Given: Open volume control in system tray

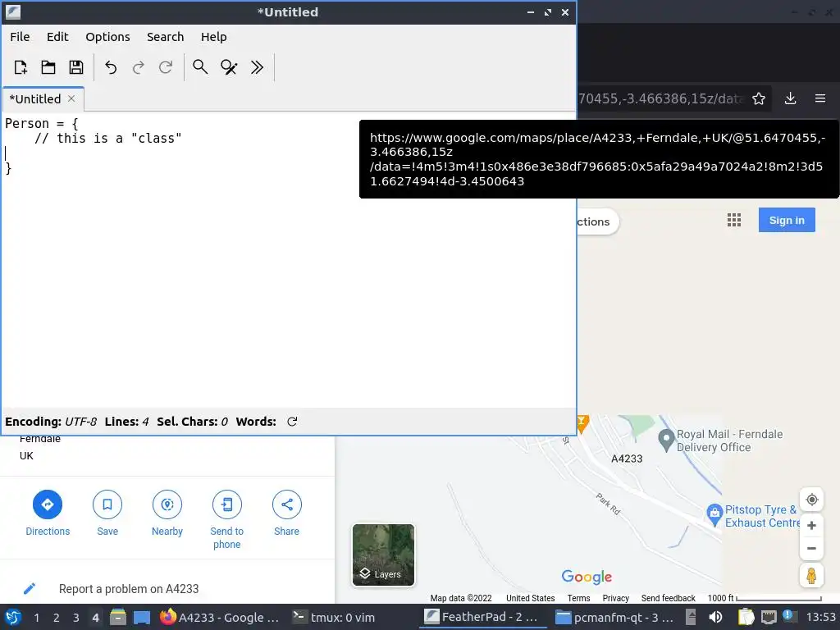Looking at the screenshot, I should tap(715, 617).
